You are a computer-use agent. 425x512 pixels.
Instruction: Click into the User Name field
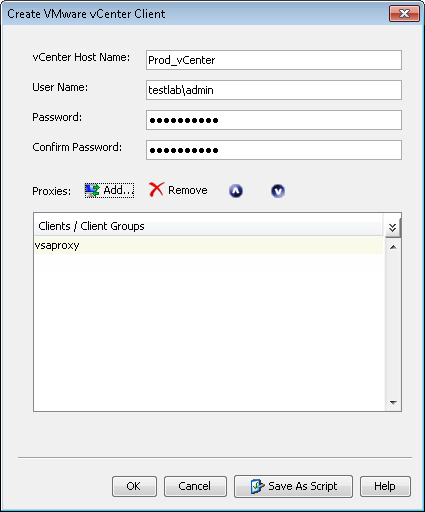click(274, 90)
